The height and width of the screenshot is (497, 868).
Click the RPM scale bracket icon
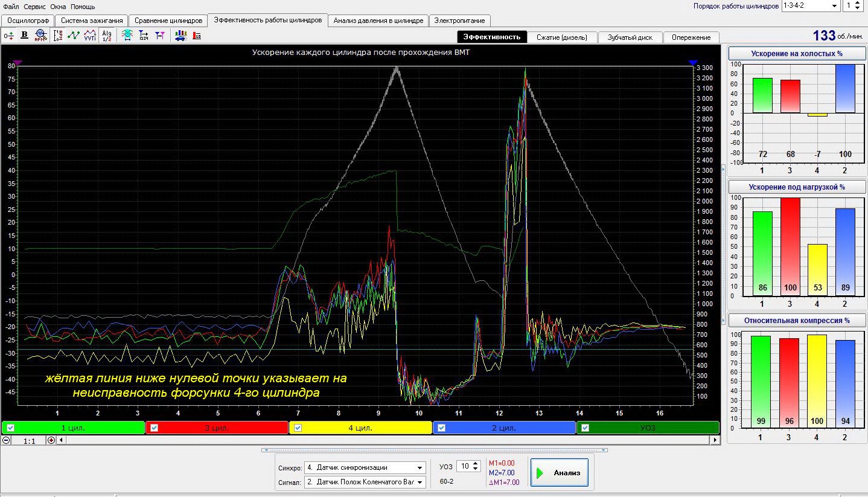tap(58, 36)
